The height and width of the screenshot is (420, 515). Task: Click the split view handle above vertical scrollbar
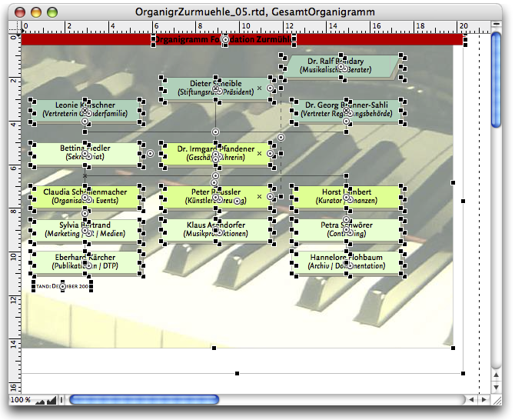click(x=496, y=24)
